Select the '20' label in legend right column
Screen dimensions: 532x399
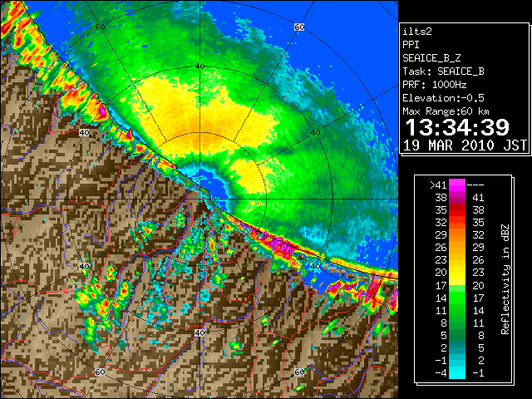pos(479,285)
